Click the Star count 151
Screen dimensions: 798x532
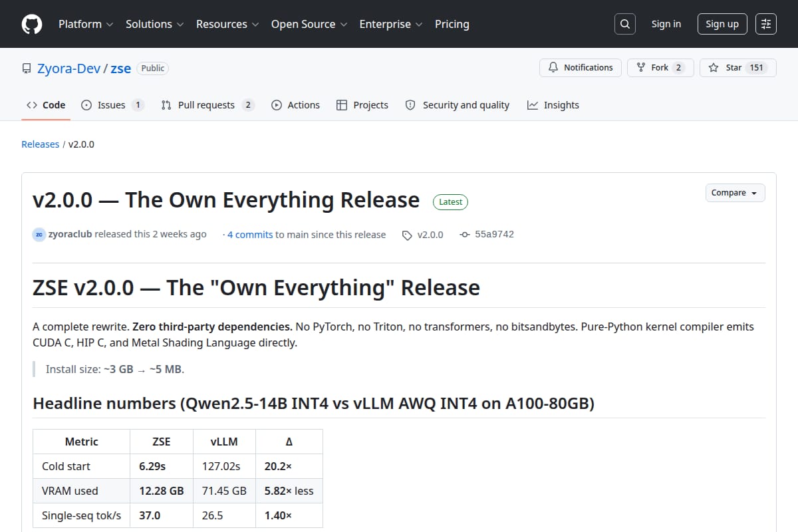coord(756,68)
